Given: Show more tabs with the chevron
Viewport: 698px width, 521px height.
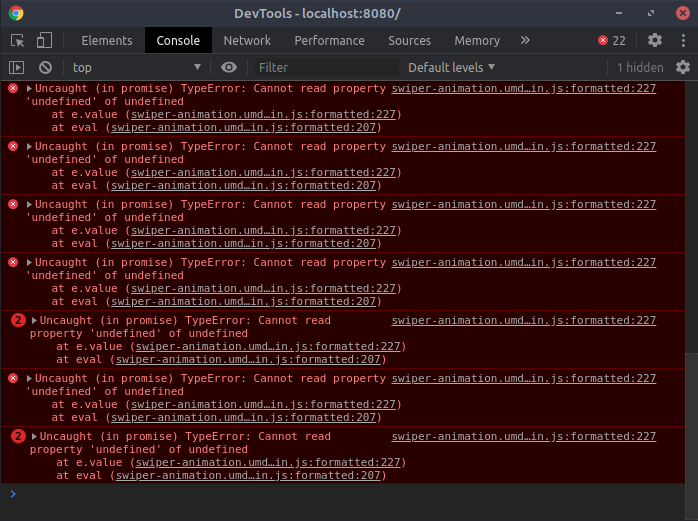Looking at the screenshot, I should coord(525,41).
